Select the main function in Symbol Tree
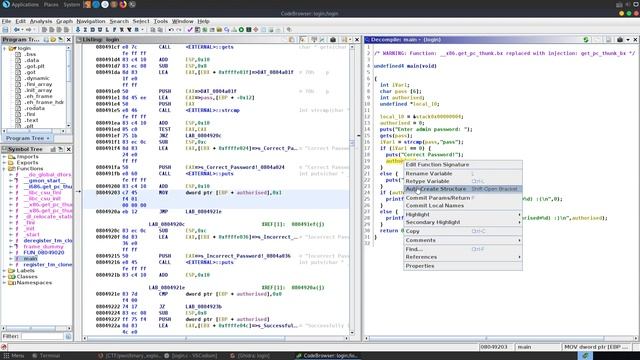 pos(30,258)
